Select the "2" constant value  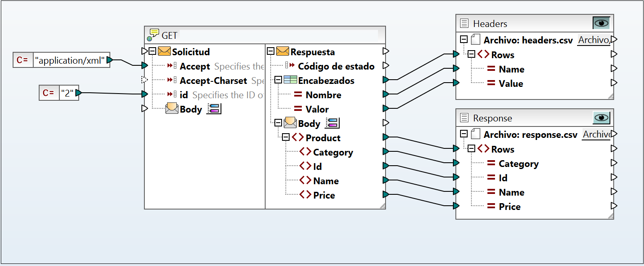pos(67,93)
